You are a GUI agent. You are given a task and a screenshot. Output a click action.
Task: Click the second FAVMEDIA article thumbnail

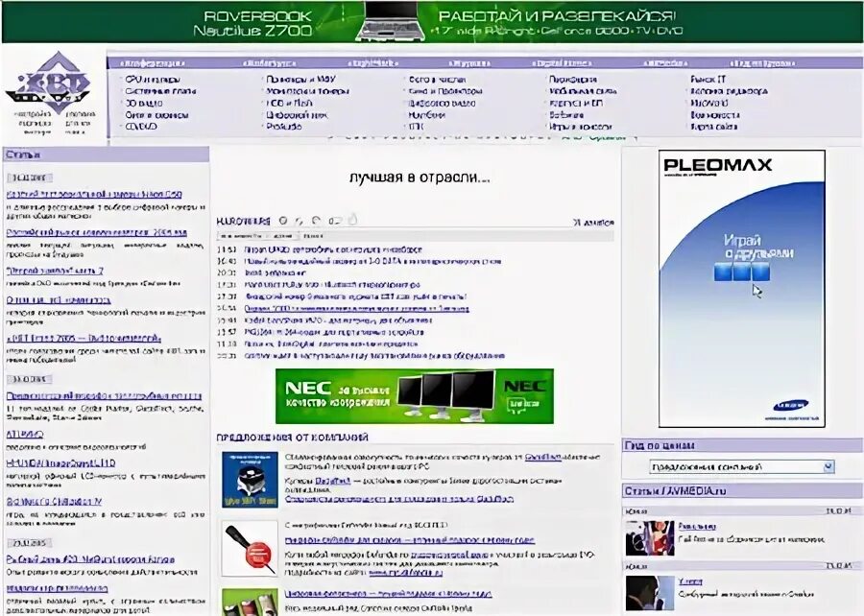click(650, 593)
